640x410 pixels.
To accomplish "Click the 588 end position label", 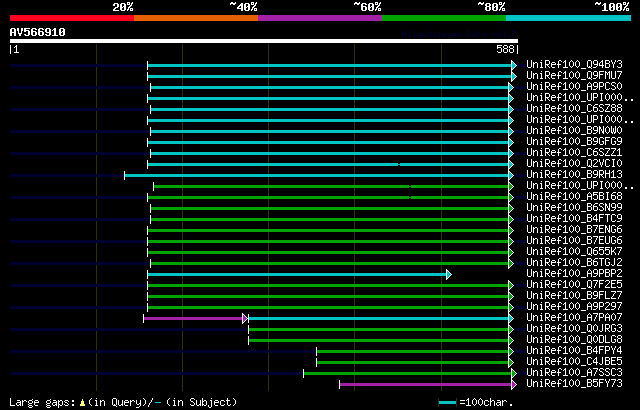I will tap(505, 49).
